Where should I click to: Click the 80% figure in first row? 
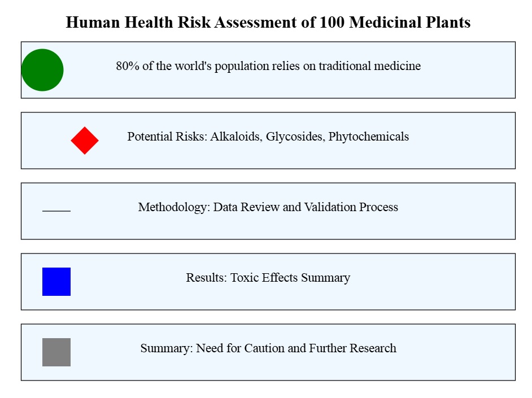(128, 65)
